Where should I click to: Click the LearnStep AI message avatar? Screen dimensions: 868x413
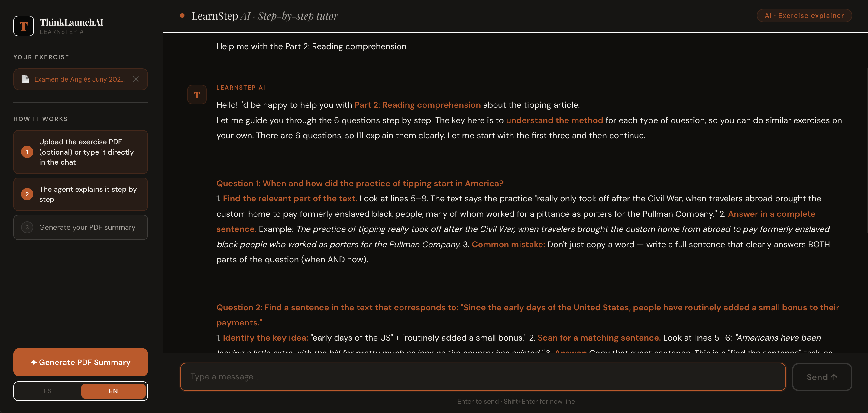coord(197,94)
